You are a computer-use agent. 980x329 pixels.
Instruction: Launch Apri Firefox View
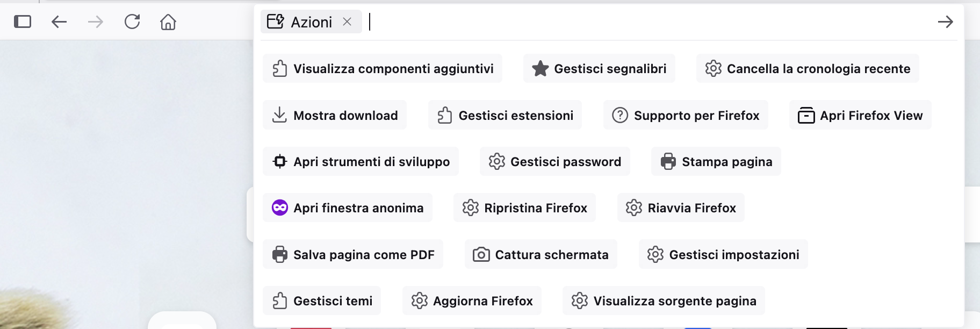[860, 115]
